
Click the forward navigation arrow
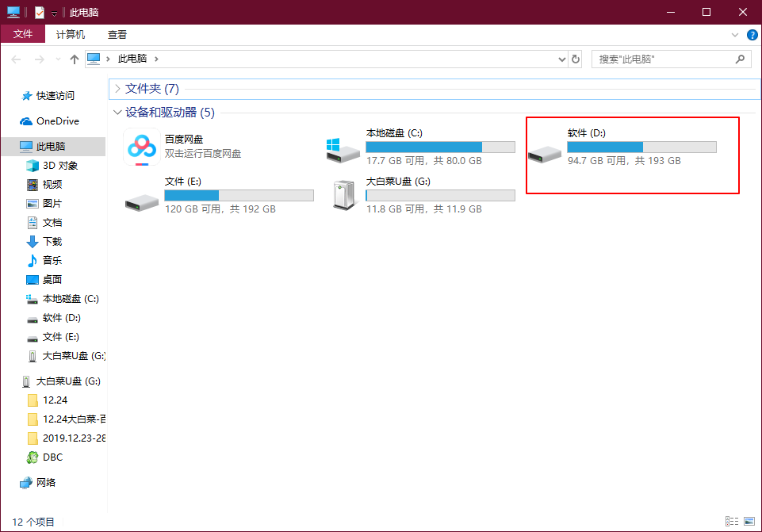[40, 59]
